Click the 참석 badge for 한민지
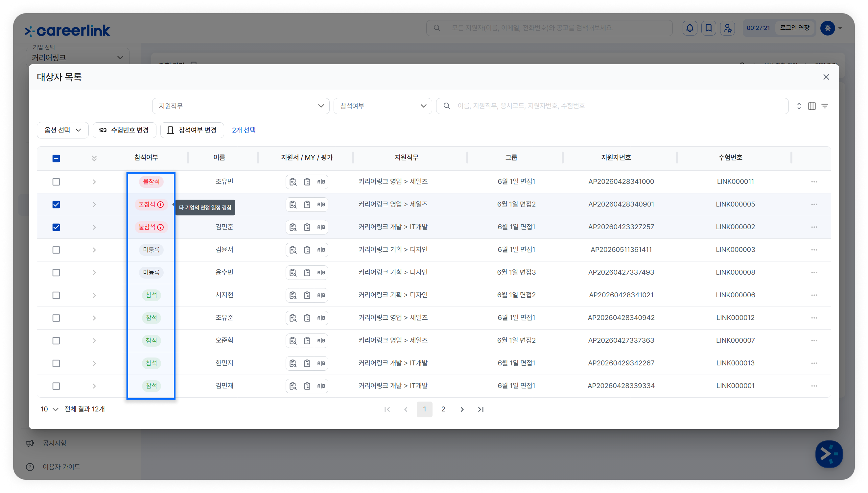 151,363
